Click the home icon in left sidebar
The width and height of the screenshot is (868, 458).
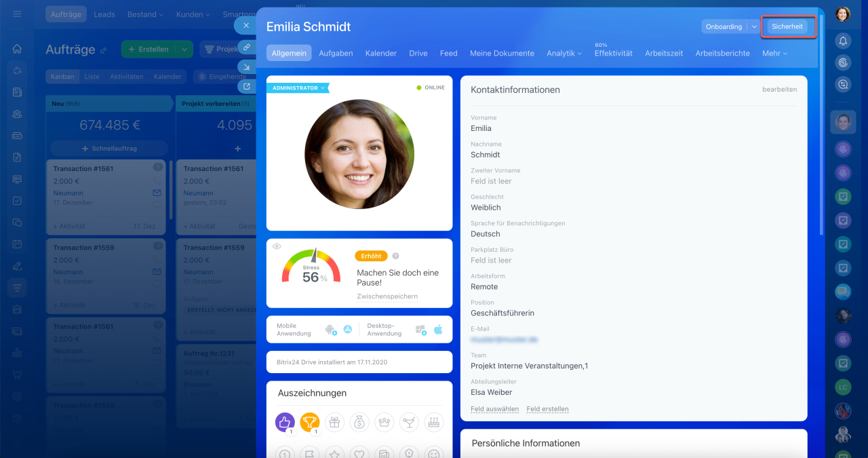tap(17, 49)
